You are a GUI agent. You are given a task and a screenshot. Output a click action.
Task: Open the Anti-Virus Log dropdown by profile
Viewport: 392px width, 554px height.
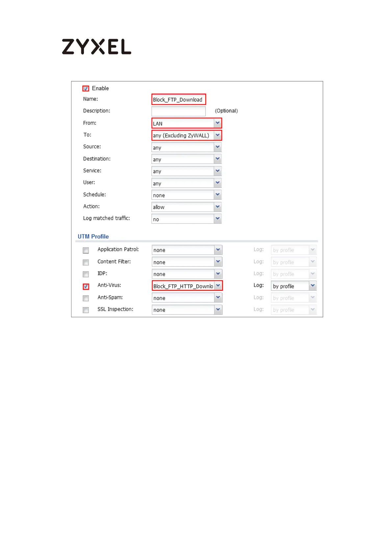[294, 286]
